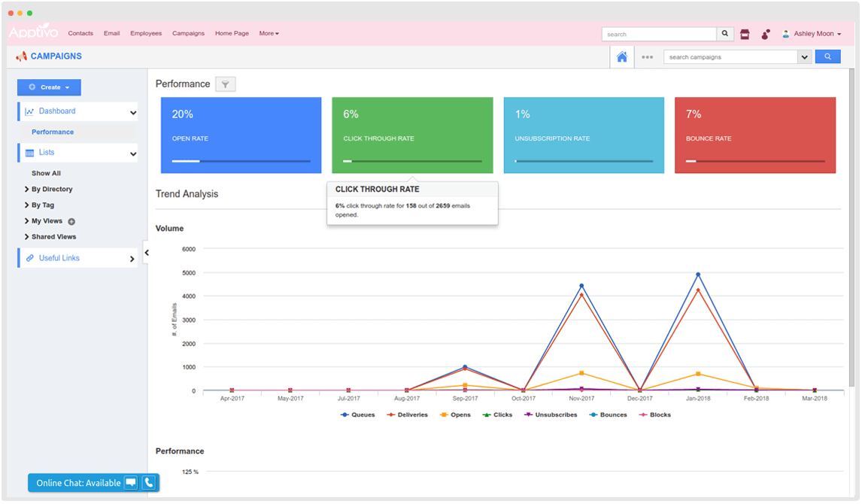The width and height of the screenshot is (865, 504).
Task: Click the Open Rate blue tile
Action: click(x=241, y=135)
